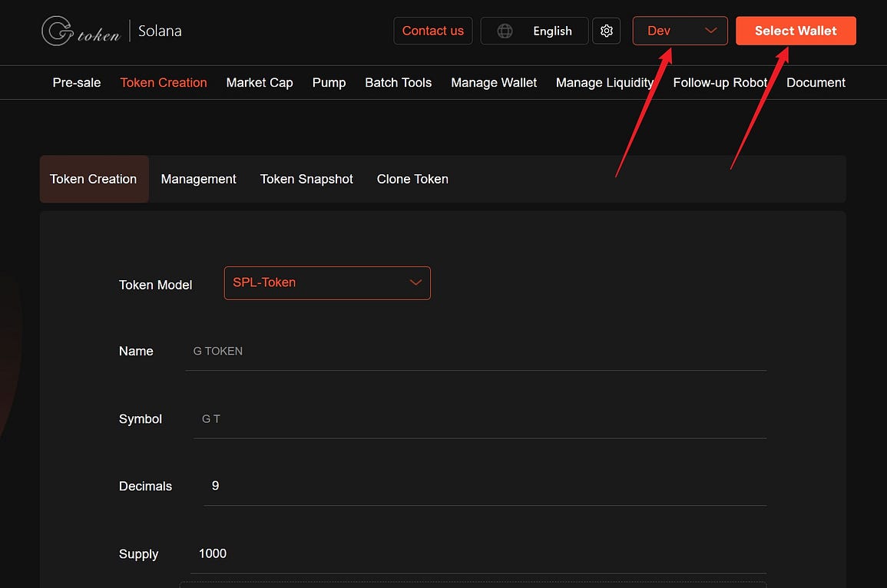Go to the Pre-sale menu

click(77, 83)
